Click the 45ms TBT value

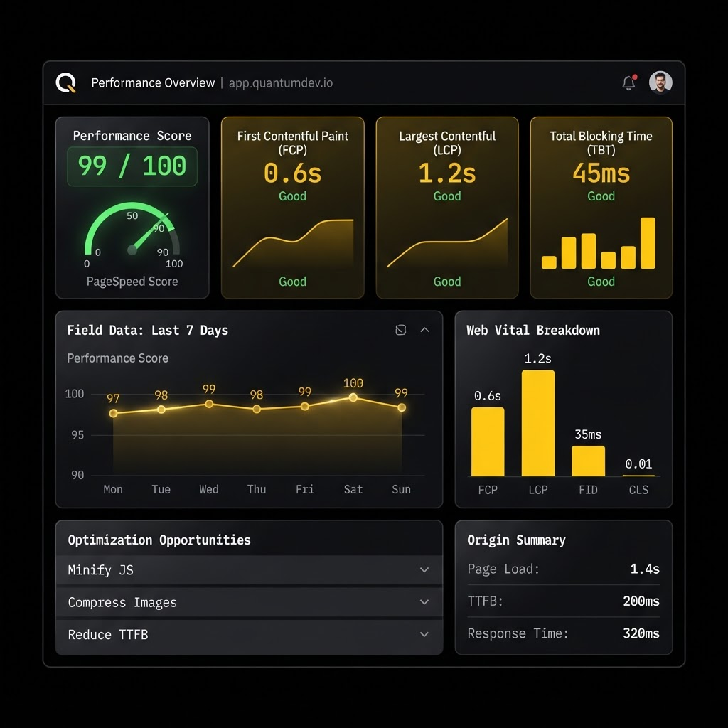tap(601, 173)
